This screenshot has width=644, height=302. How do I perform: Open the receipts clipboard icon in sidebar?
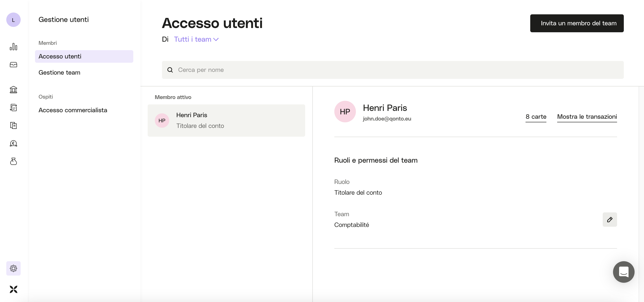[x=13, y=125]
